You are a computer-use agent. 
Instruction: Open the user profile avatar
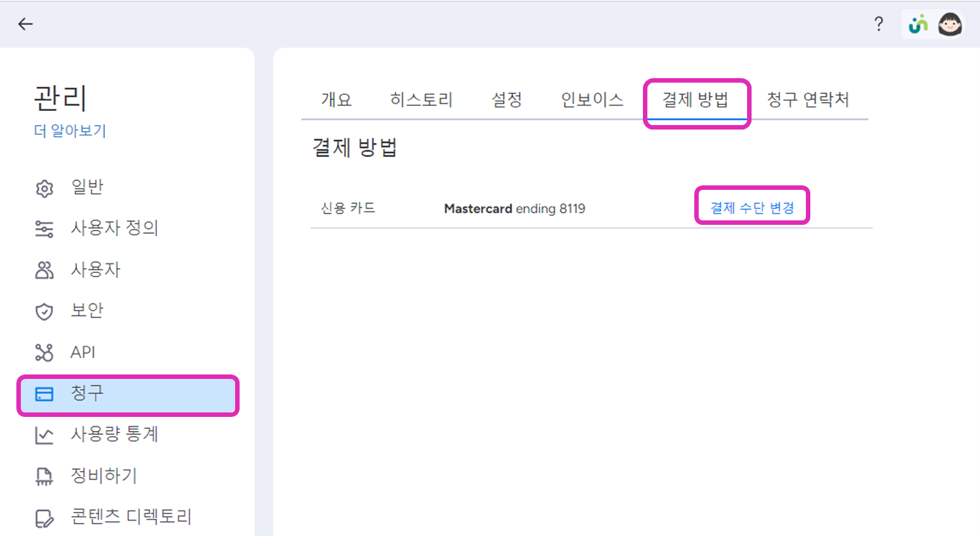tap(950, 25)
